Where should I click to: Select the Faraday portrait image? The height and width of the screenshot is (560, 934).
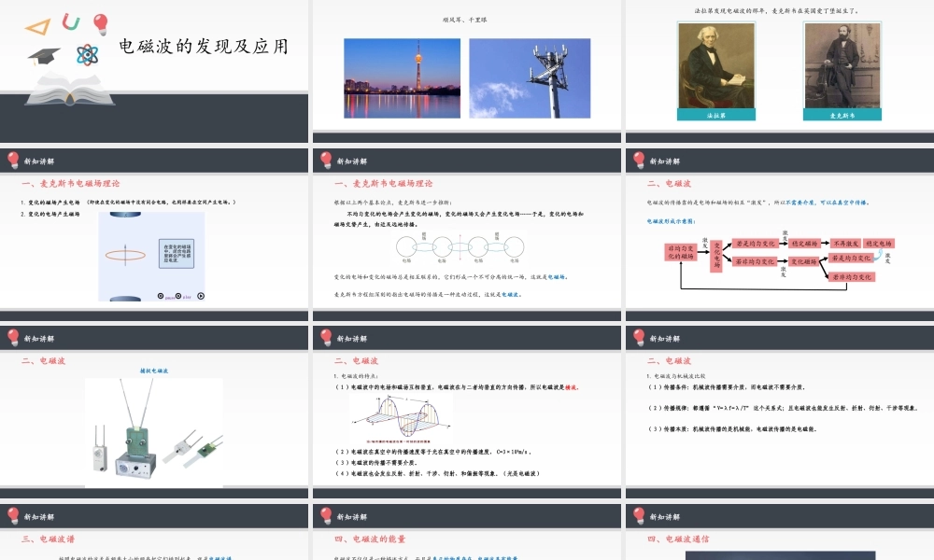(x=716, y=65)
